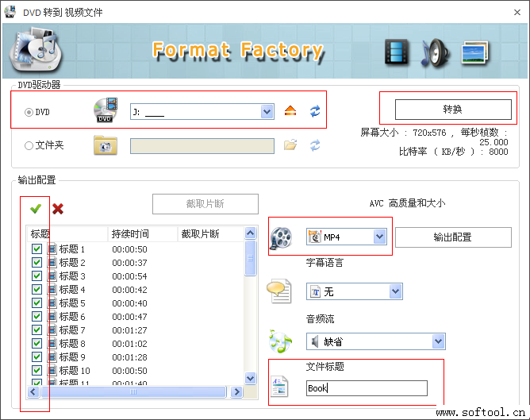Click the film icon of 标题 5
The width and height of the screenshot is (530, 420).
tap(52, 303)
